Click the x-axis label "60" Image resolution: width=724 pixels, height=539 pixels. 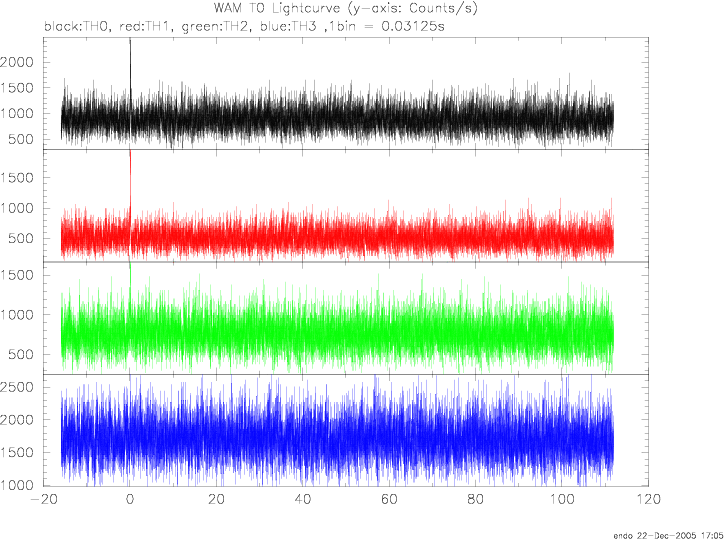(389, 500)
